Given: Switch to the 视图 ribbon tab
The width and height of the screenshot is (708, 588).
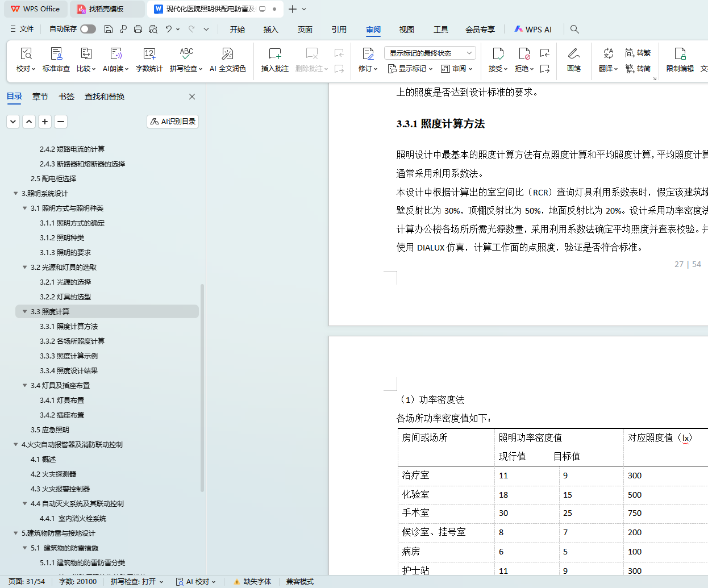Looking at the screenshot, I should 406,30.
